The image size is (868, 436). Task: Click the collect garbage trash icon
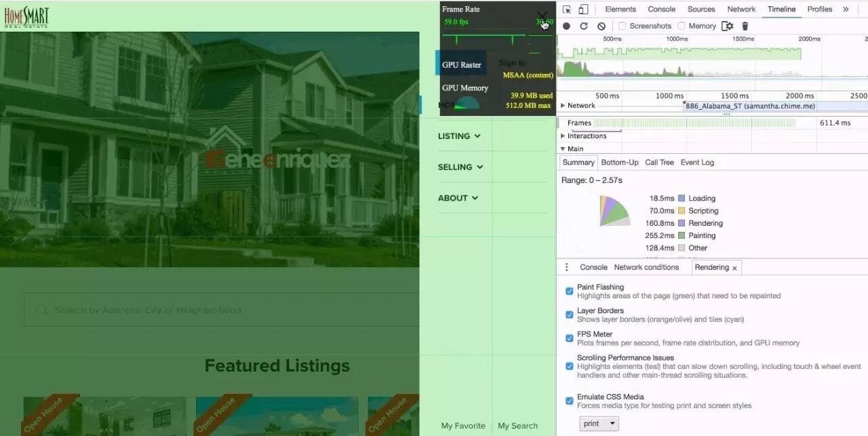[x=745, y=26]
